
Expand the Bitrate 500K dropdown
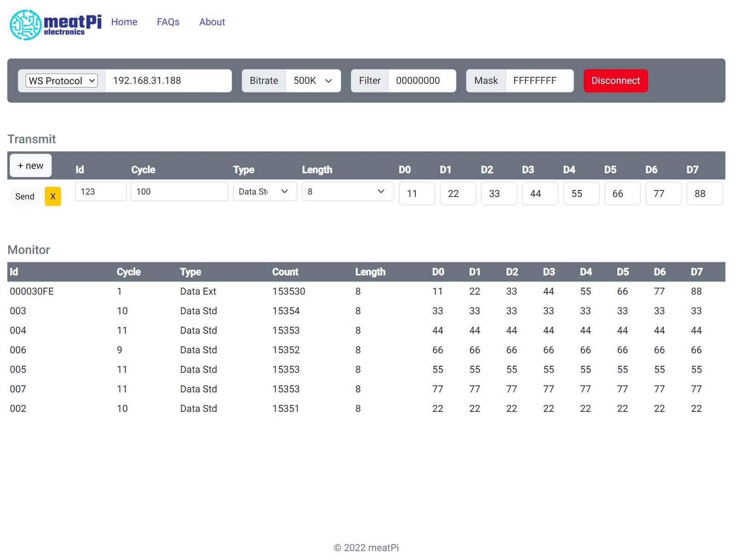[x=313, y=81]
